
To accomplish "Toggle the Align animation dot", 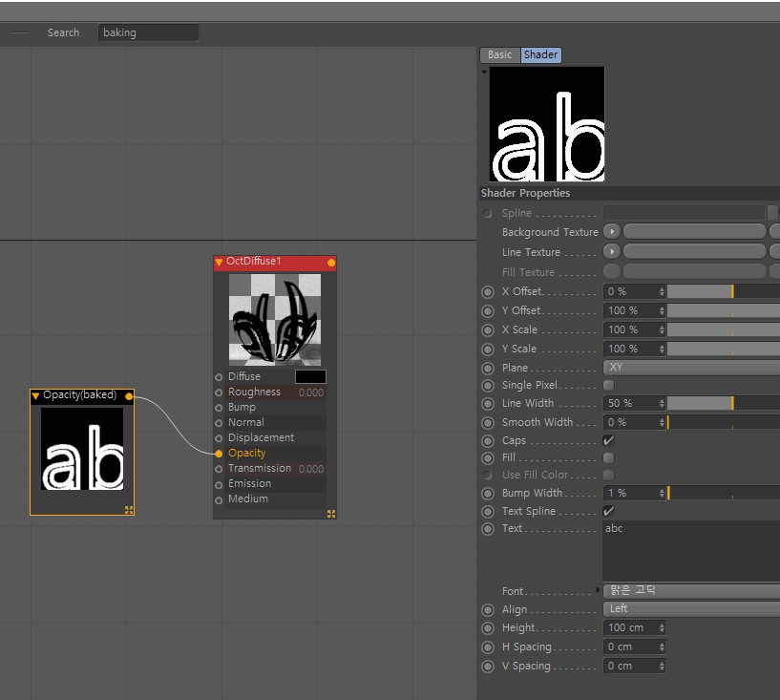I will (488, 610).
